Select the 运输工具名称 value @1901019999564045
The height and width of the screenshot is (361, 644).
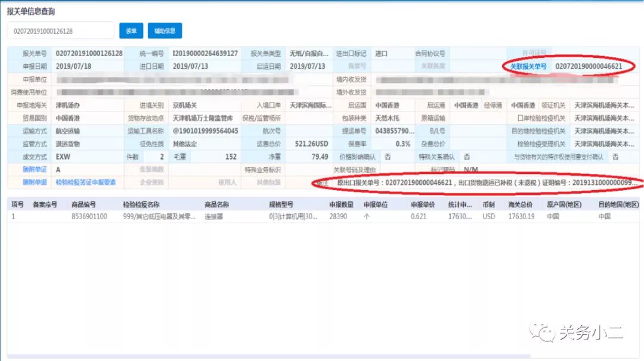click(205, 131)
